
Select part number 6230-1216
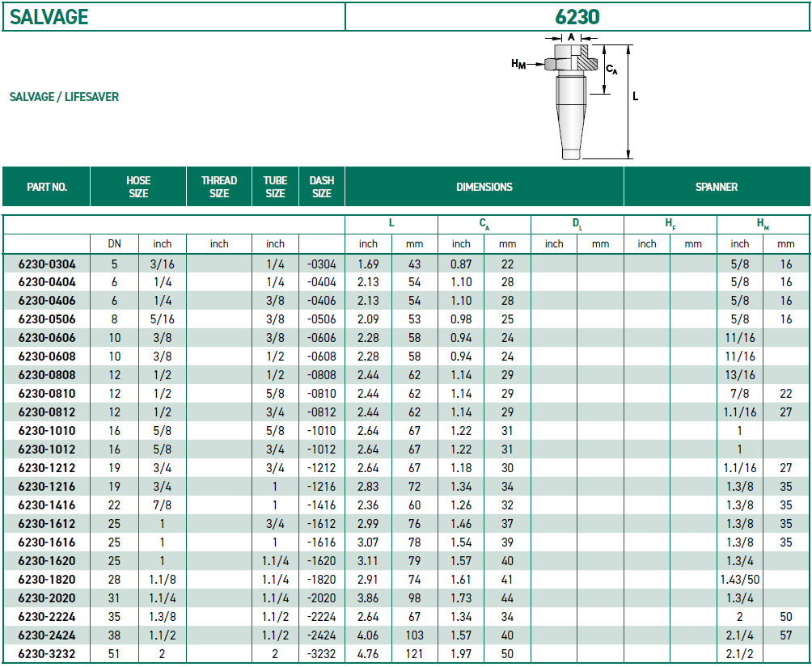(x=47, y=487)
